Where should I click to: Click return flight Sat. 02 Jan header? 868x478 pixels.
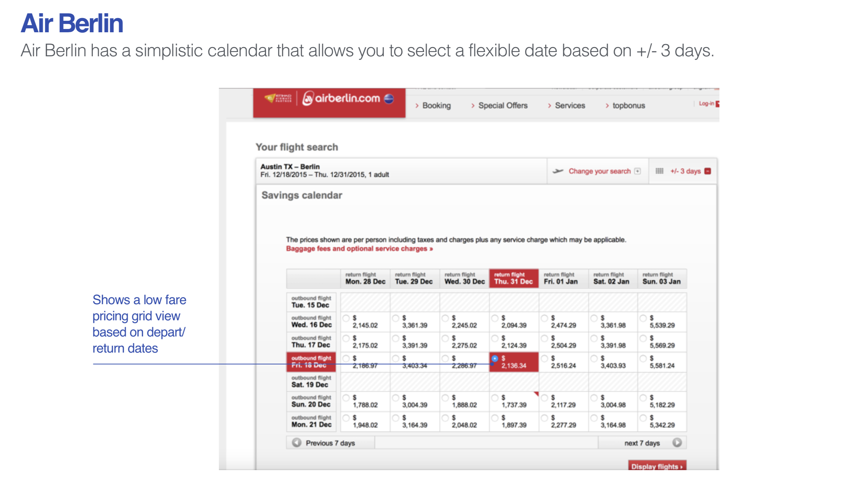coord(613,279)
